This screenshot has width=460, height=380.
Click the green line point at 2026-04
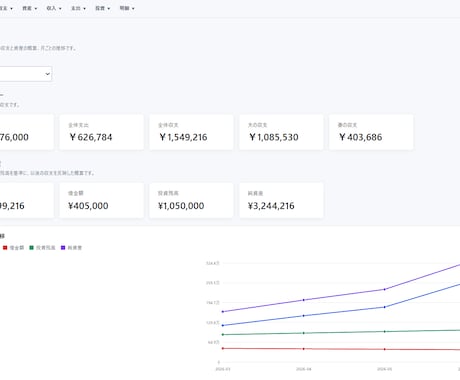303,333
